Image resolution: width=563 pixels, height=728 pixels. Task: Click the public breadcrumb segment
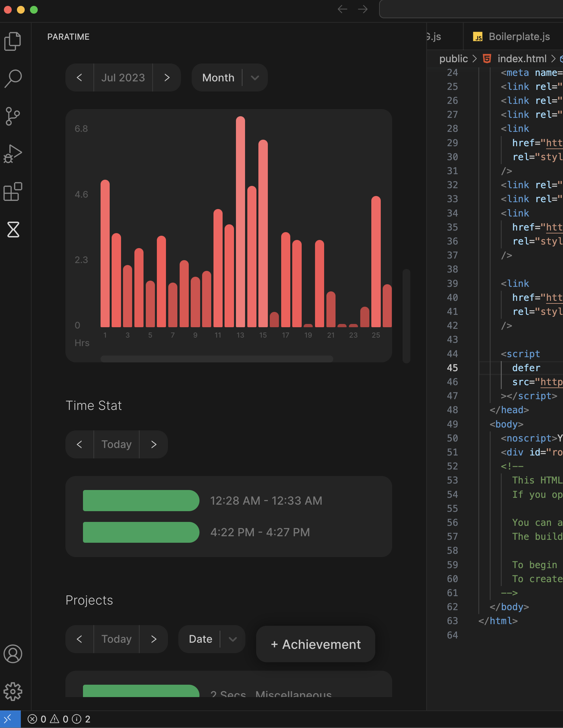pos(453,59)
